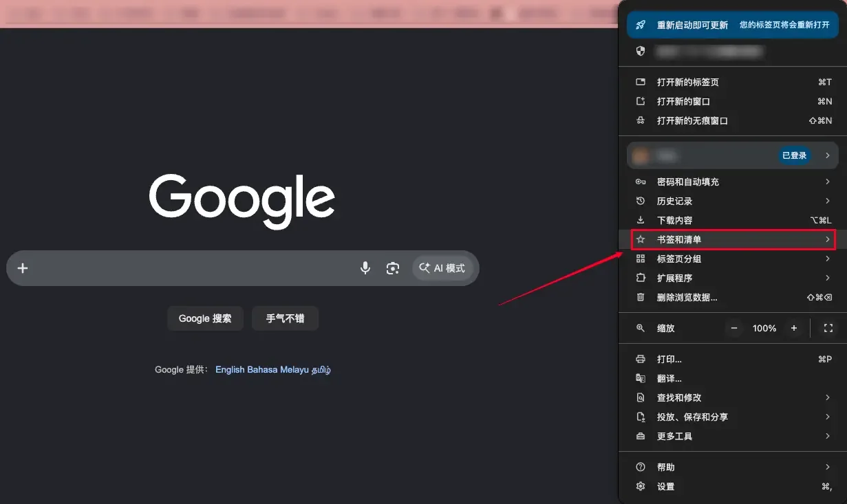Screen dimensions: 847x504
Task: Start voice search with microphone icon
Action: (365, 268)
